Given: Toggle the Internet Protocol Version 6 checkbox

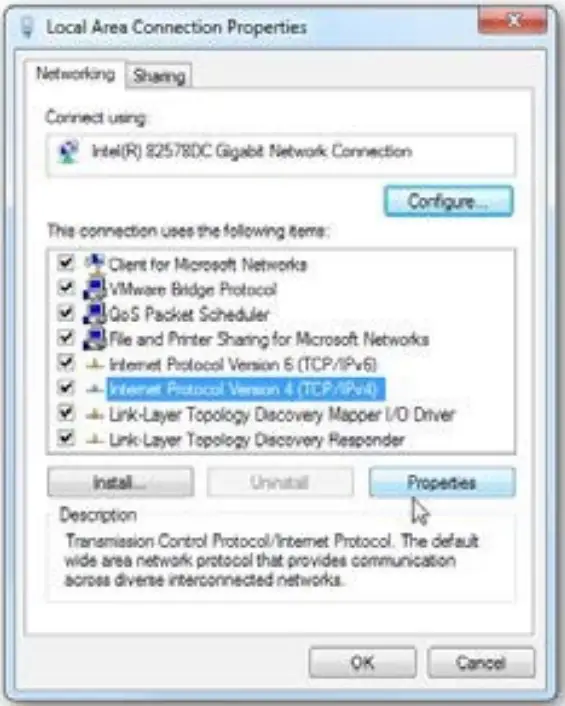Looking at the screenshot, I should (x=66, y=362).
